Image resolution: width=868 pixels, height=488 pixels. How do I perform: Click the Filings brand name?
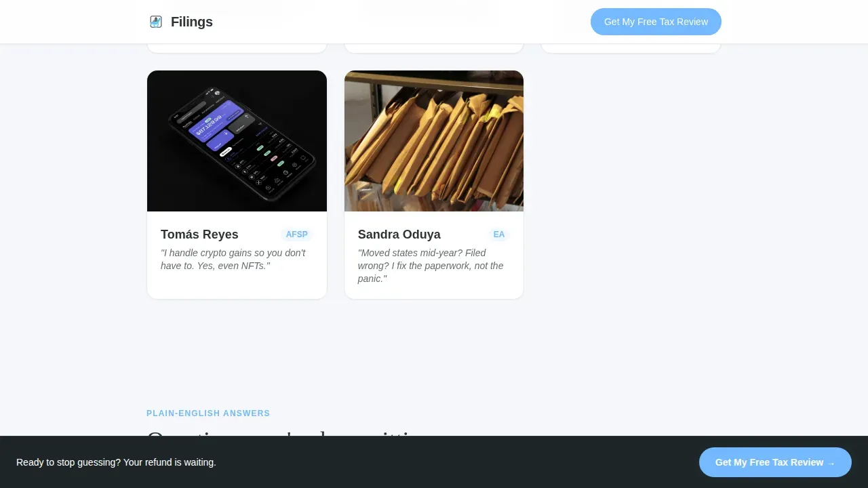pos(192,22)
